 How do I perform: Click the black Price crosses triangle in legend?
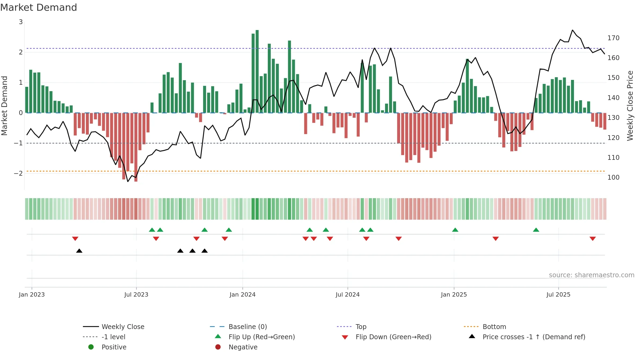point(472,336)
